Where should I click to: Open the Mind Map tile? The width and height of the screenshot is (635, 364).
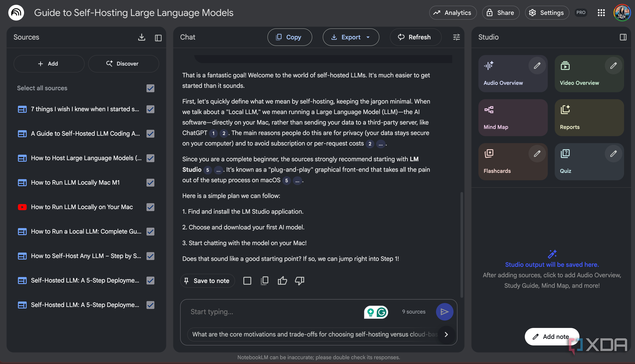pos(513,118)
